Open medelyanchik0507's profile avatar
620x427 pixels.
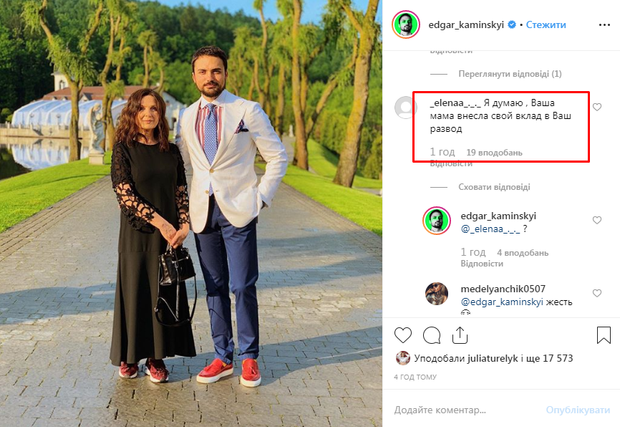tap(435, 293)
